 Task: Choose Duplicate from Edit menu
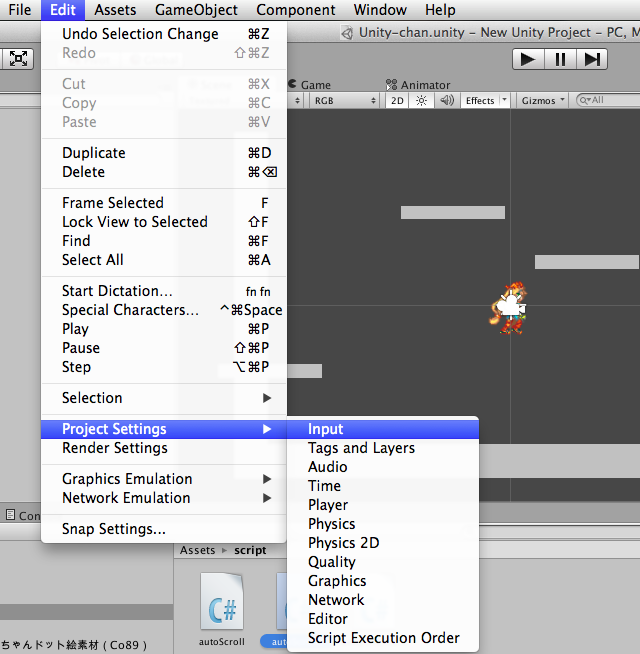(x=164, y=153)
